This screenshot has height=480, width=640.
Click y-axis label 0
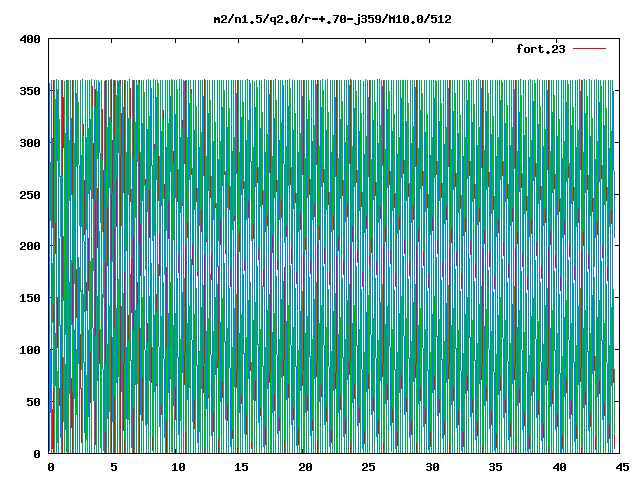pyautogui.click(x=37, y=453)
